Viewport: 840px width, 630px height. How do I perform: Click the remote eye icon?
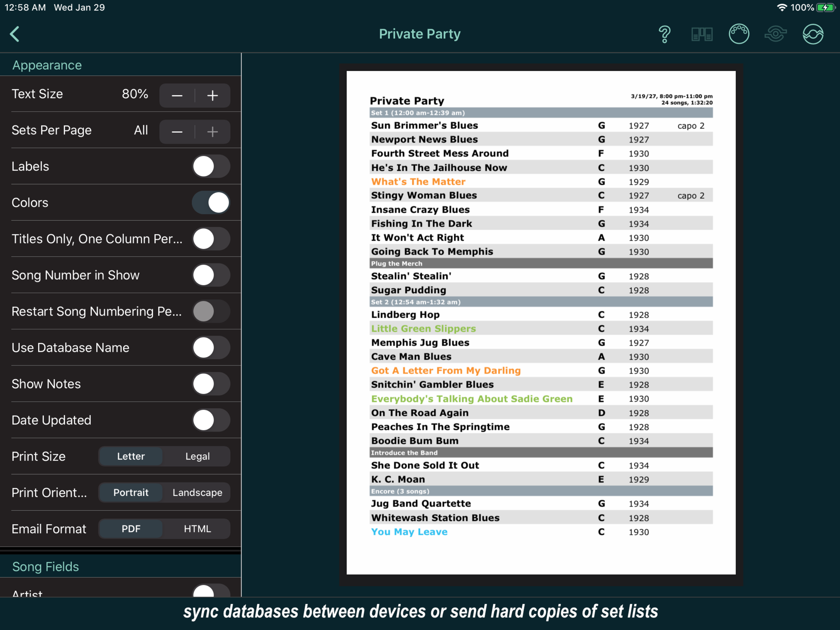pos(775,34)
